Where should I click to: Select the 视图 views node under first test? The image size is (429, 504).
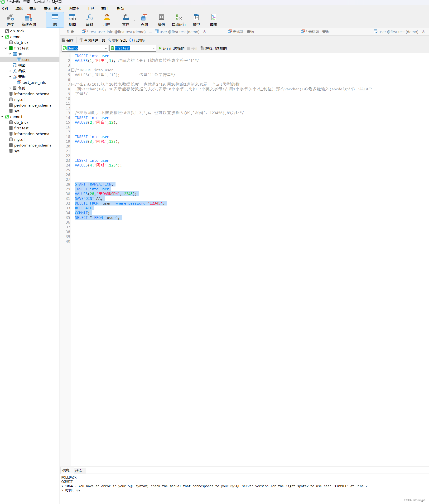[22, 65]
